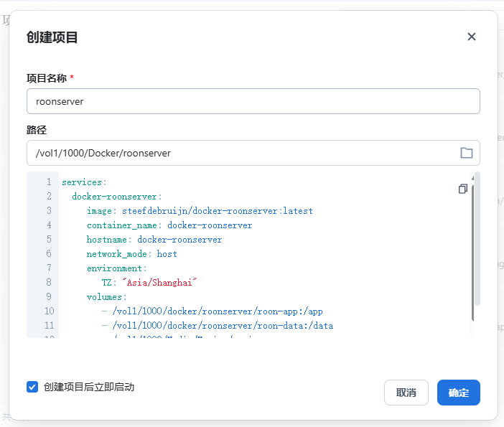The image size is (504, 427).
Task: Close the create project dialog
Action: [471, 37]
